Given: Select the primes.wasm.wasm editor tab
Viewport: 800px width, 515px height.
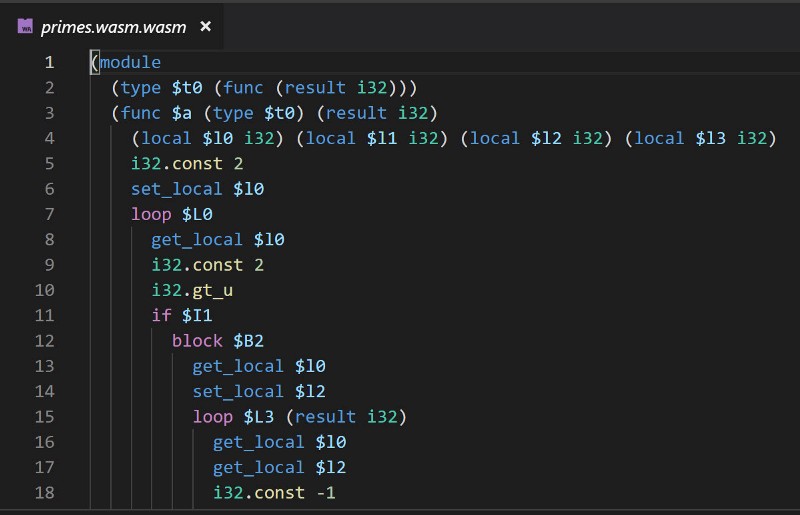Looking at the screenshot, I should tap(111, 27).
